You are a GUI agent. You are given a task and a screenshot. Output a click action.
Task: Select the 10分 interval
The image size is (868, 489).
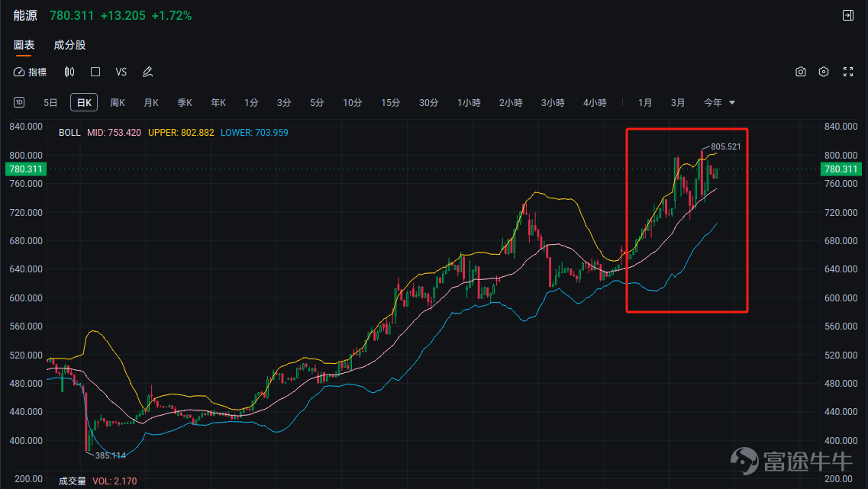click(x=352, y=103)
